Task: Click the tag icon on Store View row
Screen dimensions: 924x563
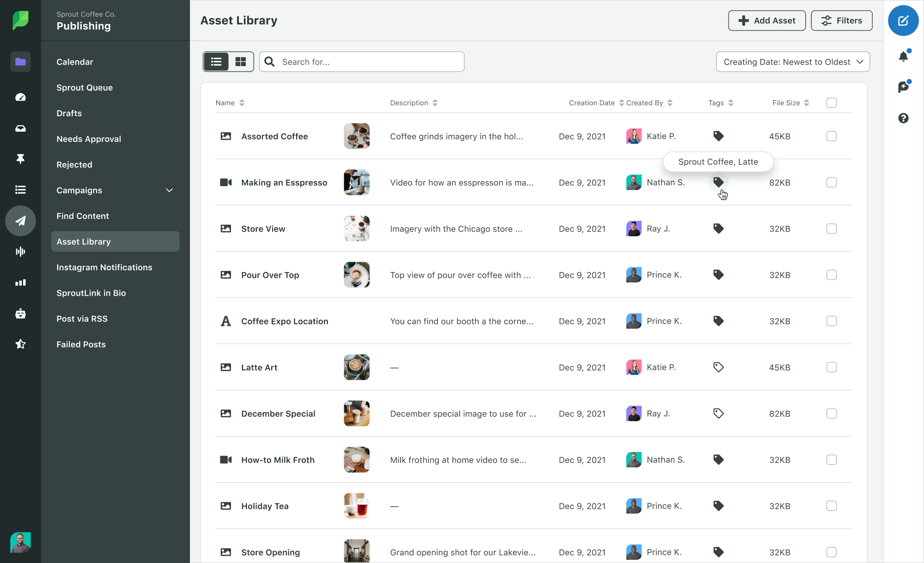Action: (x=718, y=228)
